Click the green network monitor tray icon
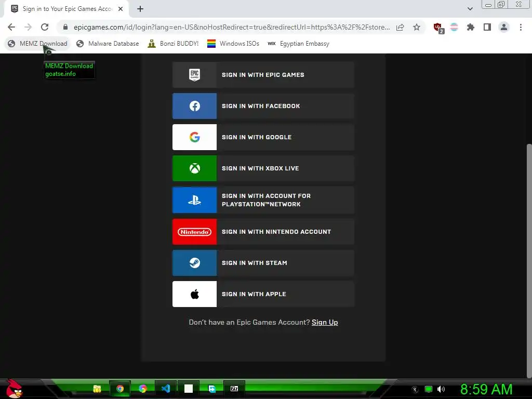 pos(429,389)
